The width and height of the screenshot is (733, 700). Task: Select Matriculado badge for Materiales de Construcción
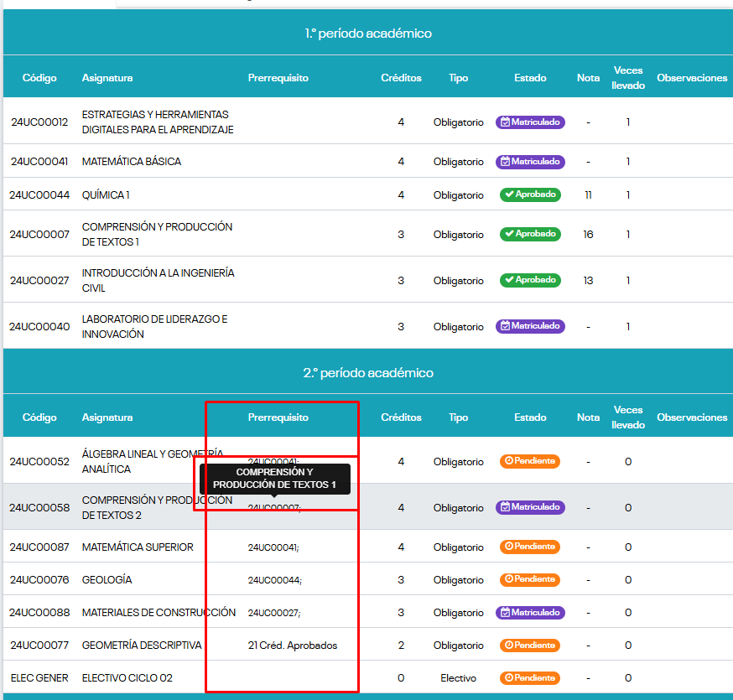coord(530,613)
